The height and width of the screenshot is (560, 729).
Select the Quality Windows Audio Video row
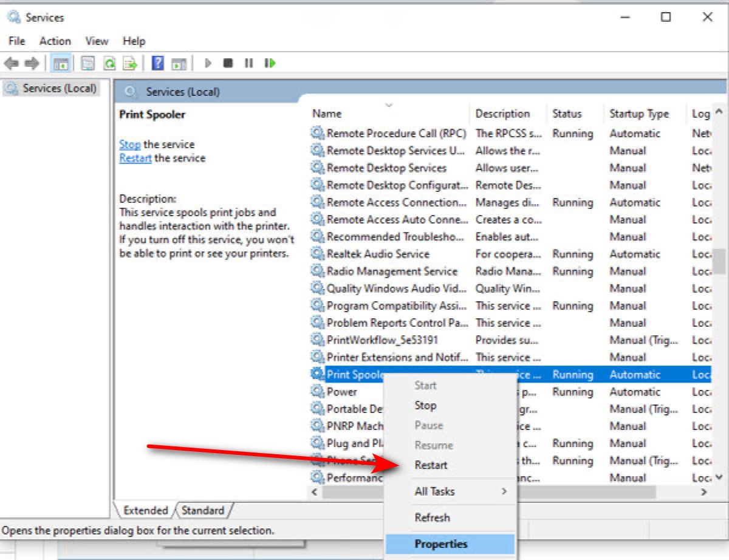(510, 289)
